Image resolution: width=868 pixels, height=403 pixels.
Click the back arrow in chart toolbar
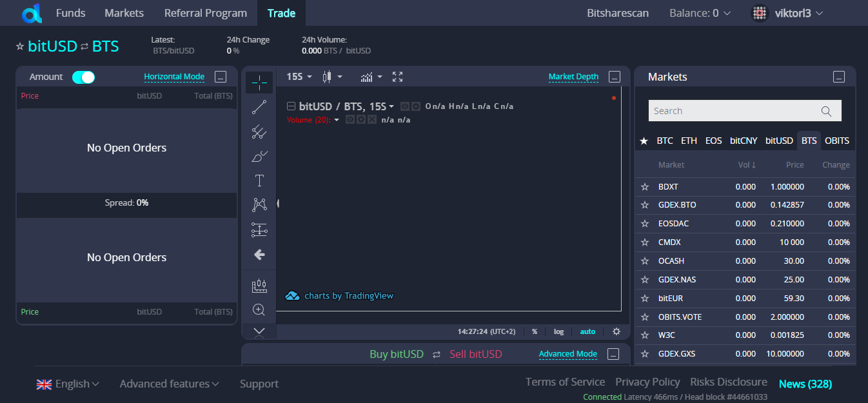pos(259,255)
